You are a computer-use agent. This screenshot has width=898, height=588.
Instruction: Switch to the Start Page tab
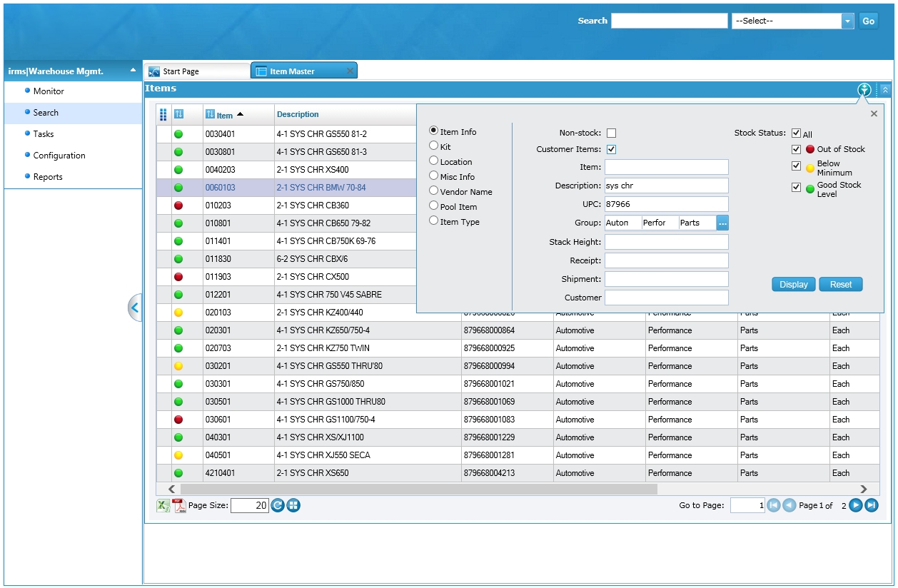point(181,71)
